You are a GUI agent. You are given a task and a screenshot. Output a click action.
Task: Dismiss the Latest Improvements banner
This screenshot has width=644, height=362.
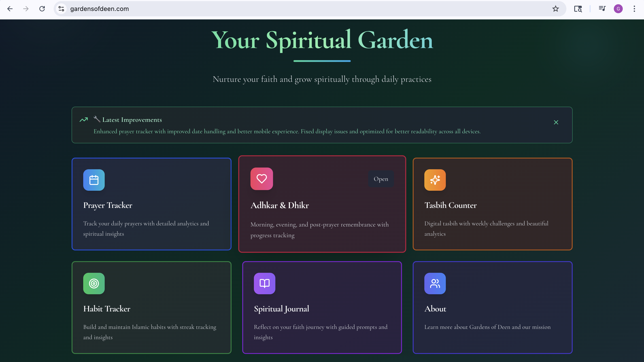pos(556,122)
